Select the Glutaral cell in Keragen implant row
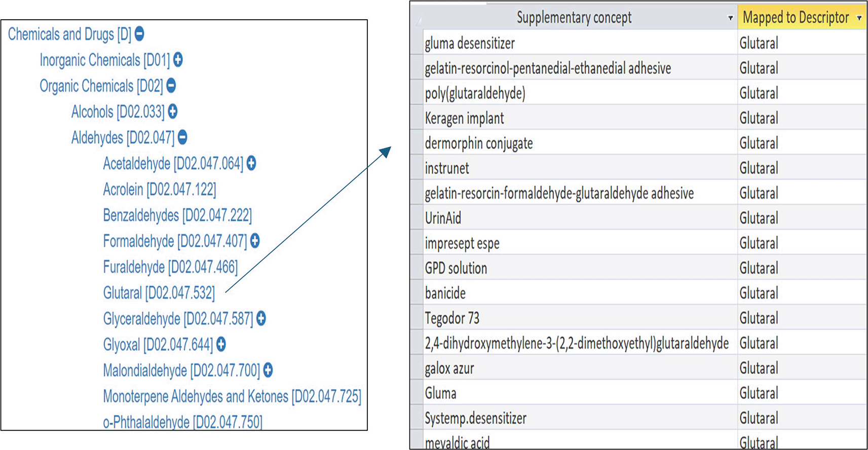Screen dimensions: 868x450 point(802,118)
